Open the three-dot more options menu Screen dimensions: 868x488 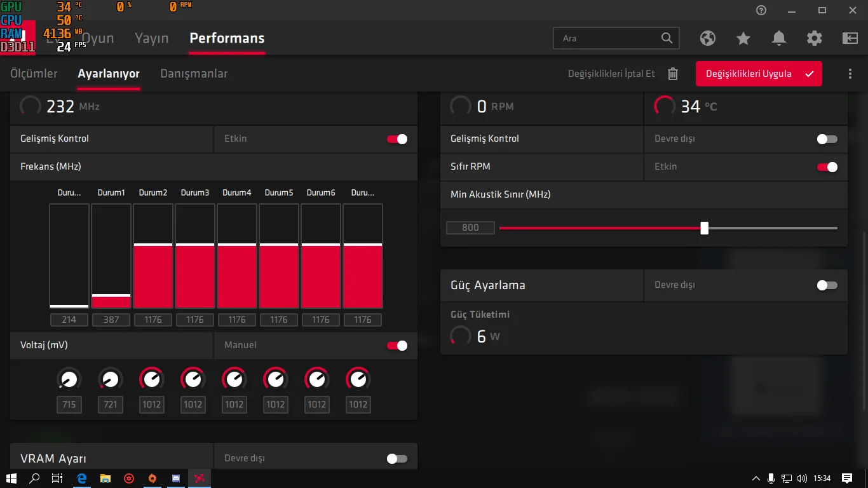(x=850, y=74)
